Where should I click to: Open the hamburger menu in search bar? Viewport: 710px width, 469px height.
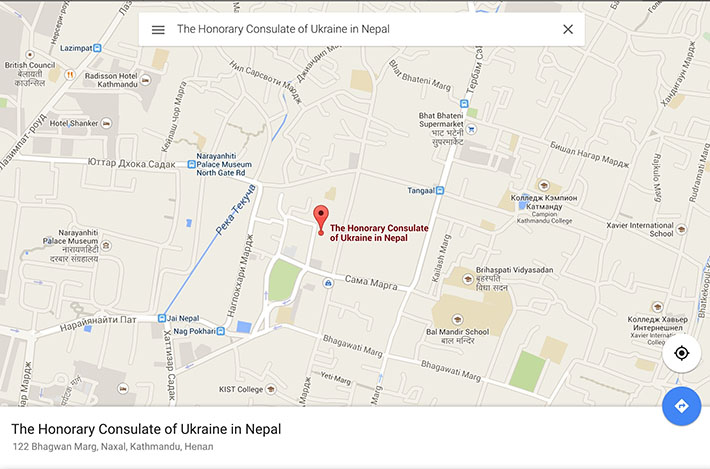coord(158,29)
